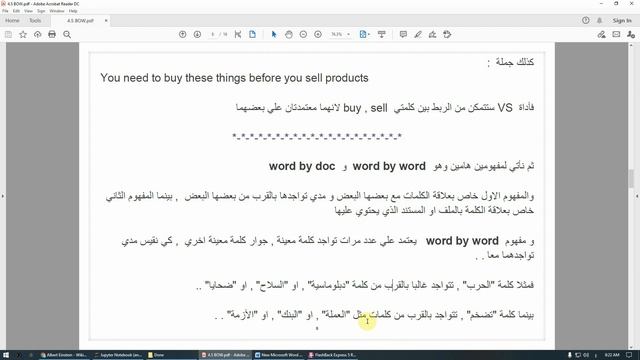Activate the hand pan tool
The image size is (640, 360).
coord(289,35)
